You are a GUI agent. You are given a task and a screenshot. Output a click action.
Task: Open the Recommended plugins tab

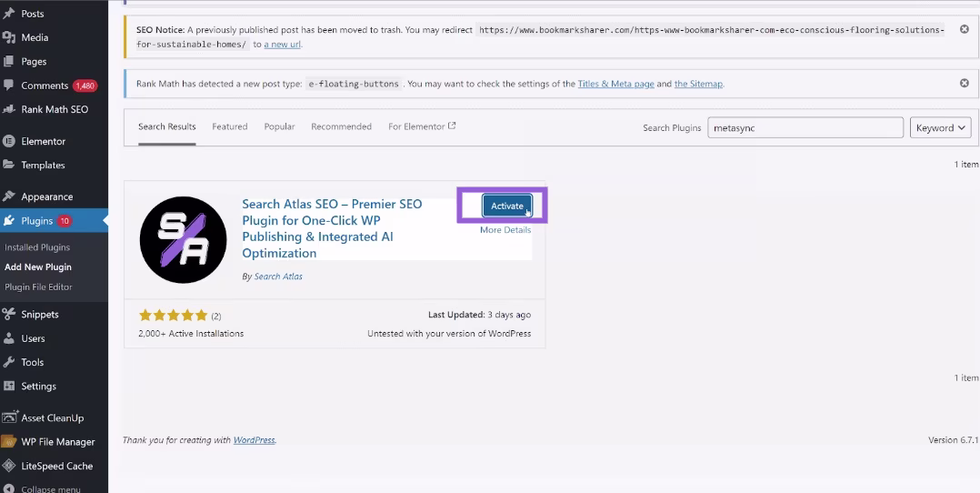tap(341, 126)
